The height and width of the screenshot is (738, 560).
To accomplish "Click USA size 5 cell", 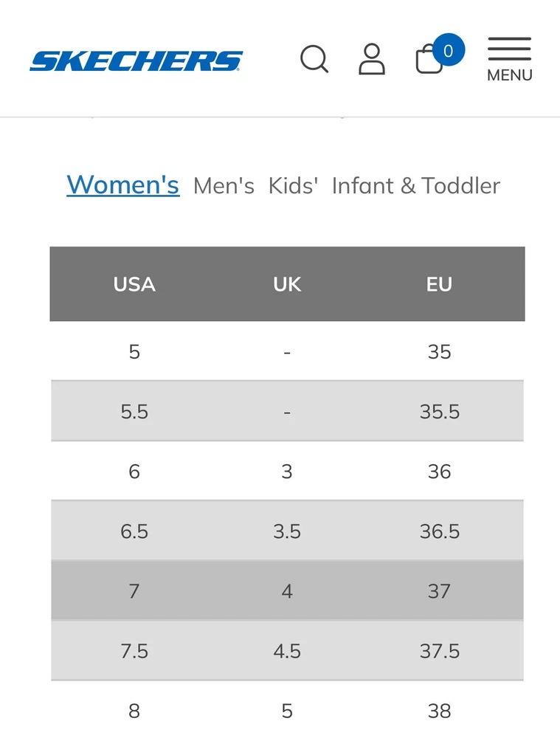I will (x=134, y=351).
